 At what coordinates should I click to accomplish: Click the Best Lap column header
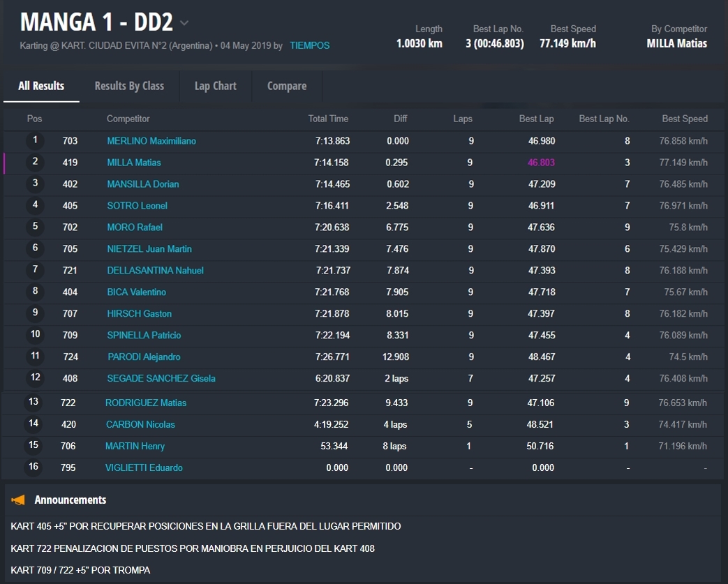click(x=536, y=119)
